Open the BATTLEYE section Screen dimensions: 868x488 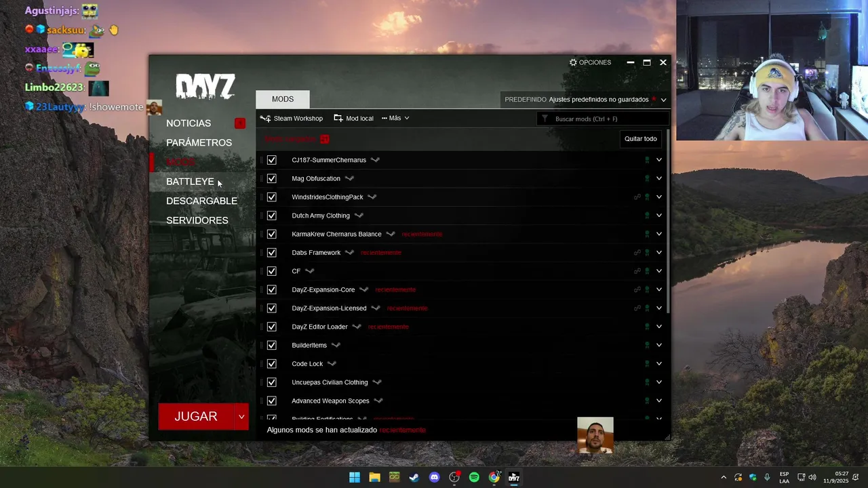[190, 182]
